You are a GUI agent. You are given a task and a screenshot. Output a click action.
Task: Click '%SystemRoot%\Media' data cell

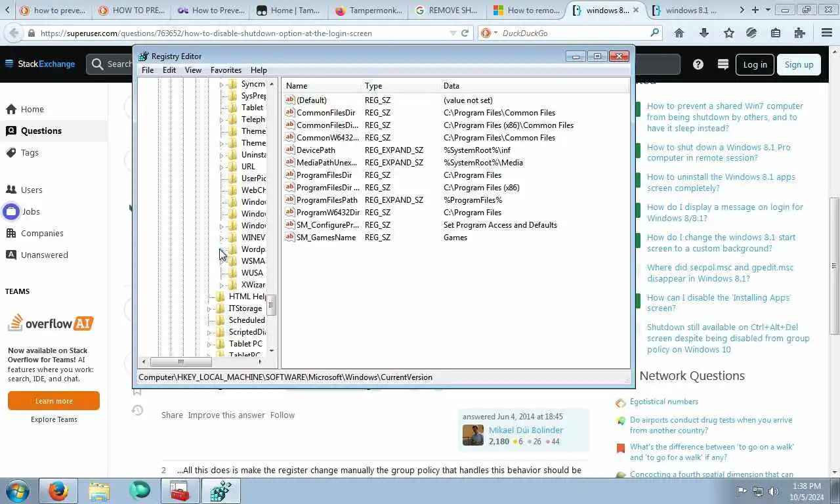(x=483, y=163)
